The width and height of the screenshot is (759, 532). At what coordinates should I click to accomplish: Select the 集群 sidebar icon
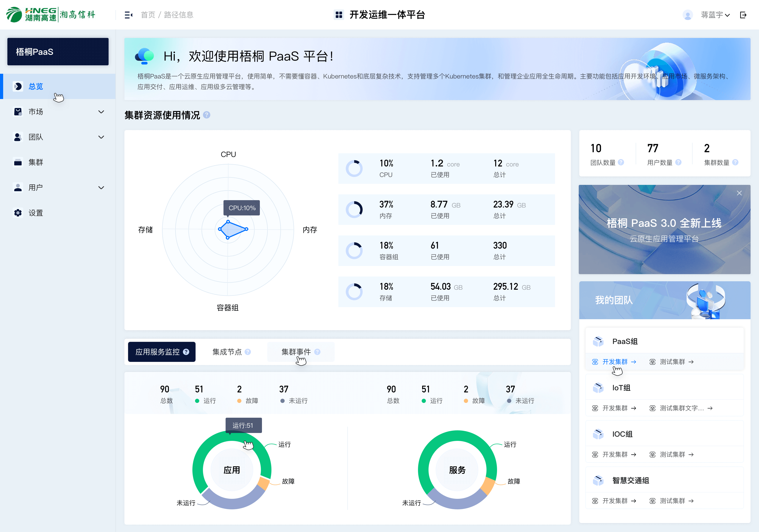tap(18, 162)
